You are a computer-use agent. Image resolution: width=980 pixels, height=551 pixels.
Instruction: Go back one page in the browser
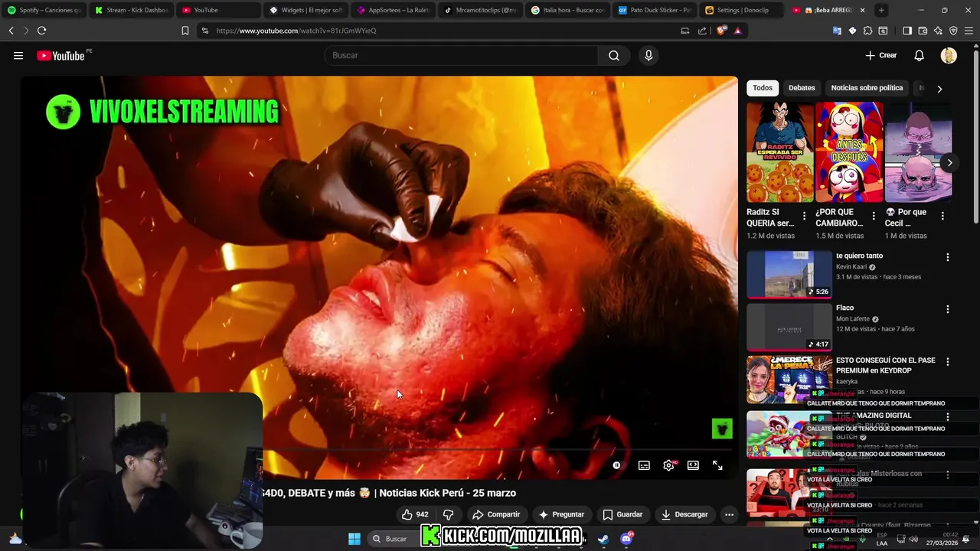pyautogui.click(x=11, y=31)
